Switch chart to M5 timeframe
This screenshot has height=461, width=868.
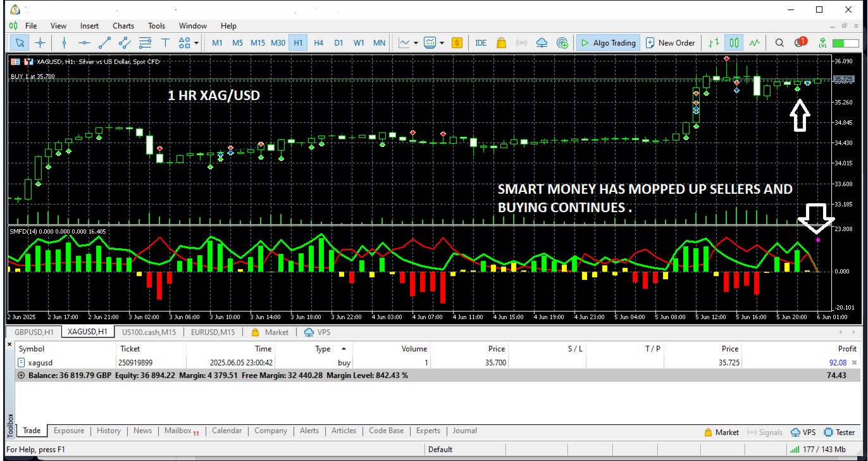(237, 43)
